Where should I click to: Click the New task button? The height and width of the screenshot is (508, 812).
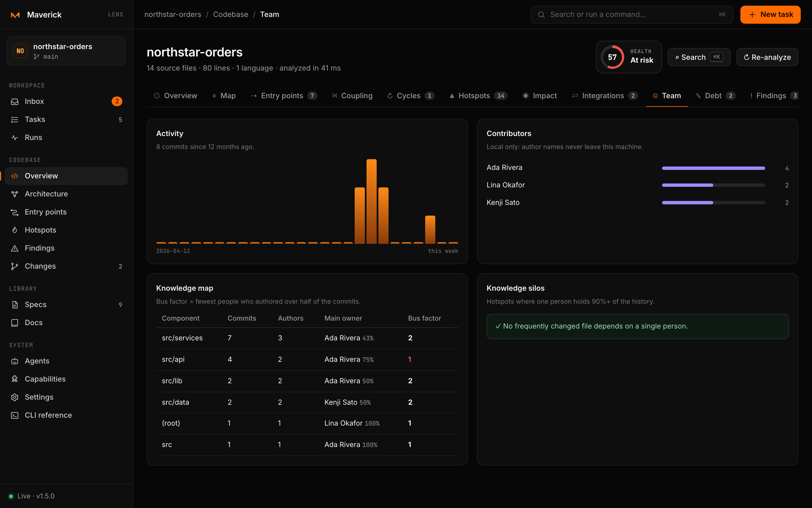click(770, 15)
